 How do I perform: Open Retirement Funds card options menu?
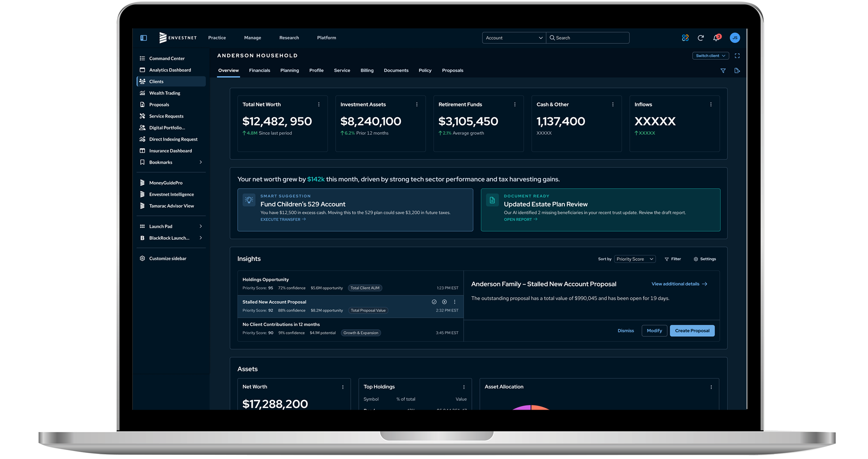(515, 104)
